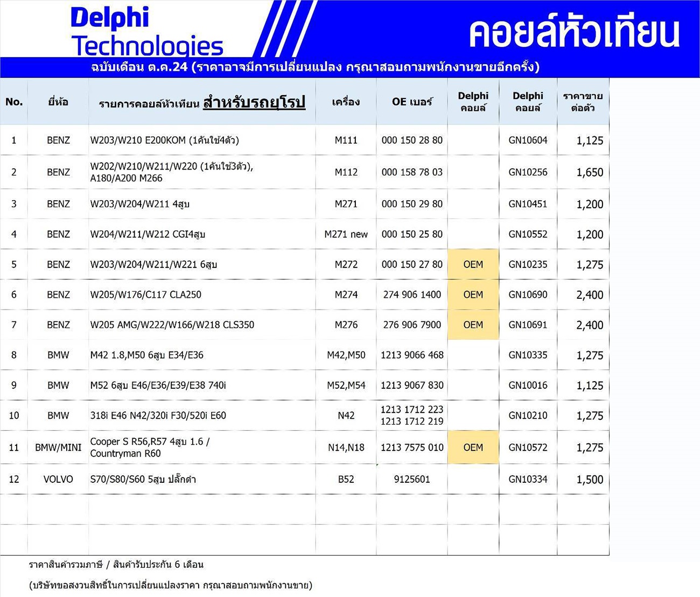Click the banner title "คอยล์หัวเทียน"

pos(574,32)
